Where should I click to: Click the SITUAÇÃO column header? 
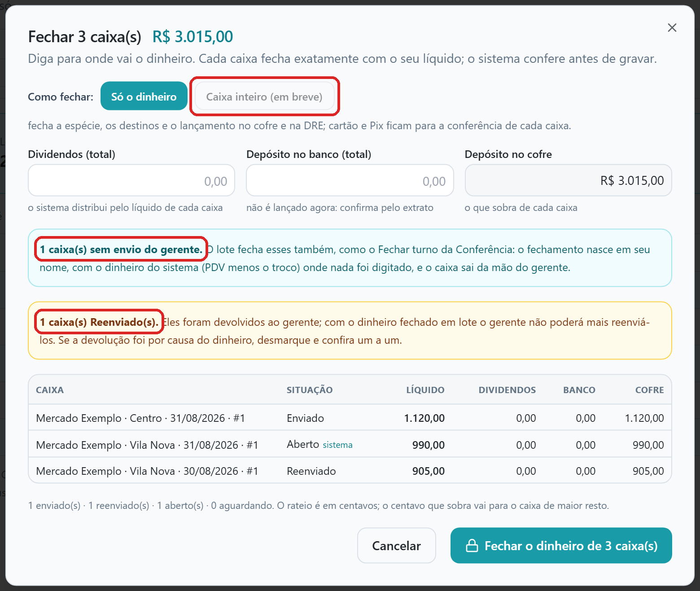[x=310, y=390]
